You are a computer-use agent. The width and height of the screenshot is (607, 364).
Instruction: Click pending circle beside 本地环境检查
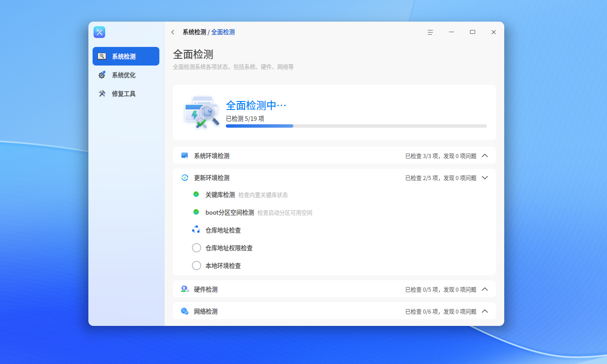point(197,265)
